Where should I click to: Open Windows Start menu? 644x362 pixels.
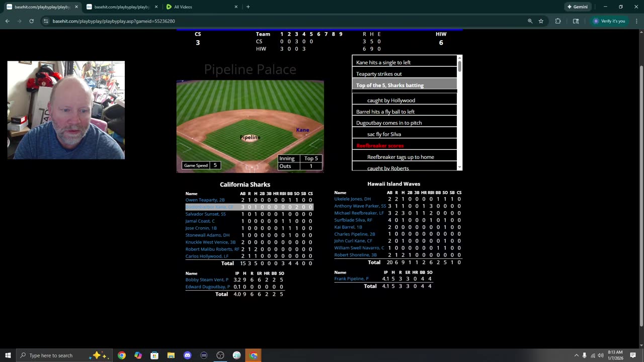point(8,355)
